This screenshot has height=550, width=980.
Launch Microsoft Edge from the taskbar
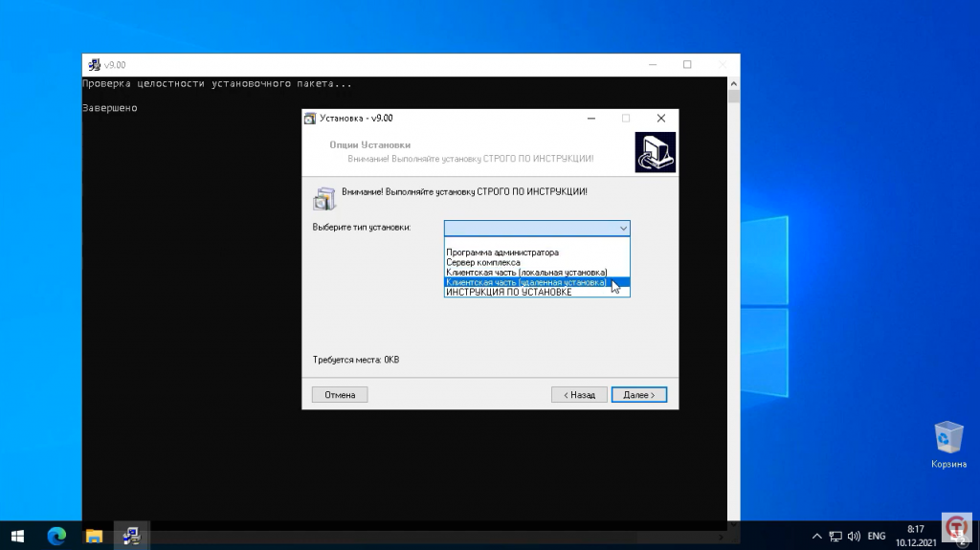(56, 536)
